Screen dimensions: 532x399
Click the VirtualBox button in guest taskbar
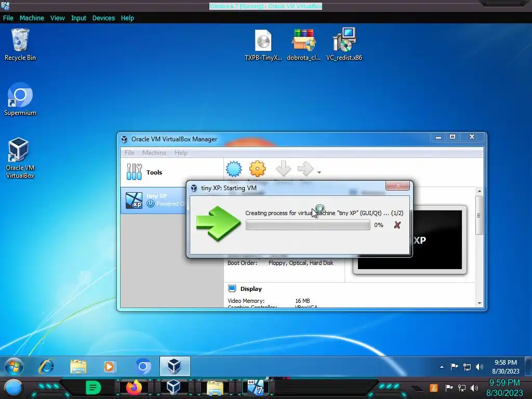(x=175, y=366)
